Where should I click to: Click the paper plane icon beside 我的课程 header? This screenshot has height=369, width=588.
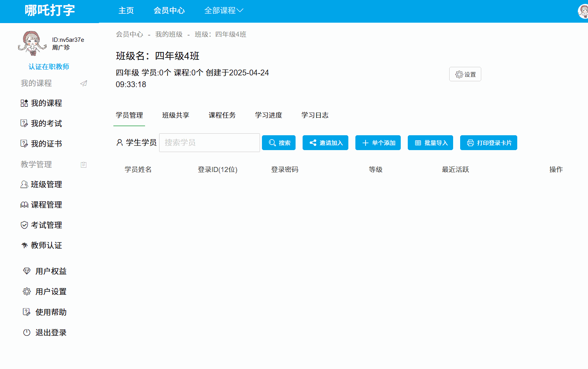(84, 83)
